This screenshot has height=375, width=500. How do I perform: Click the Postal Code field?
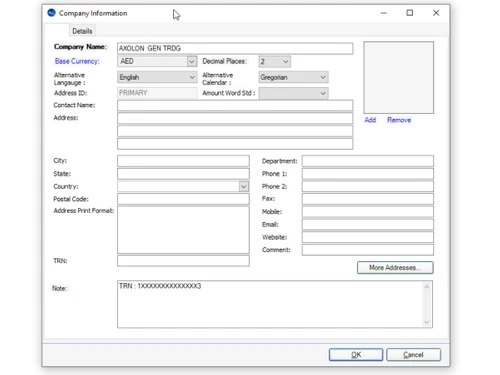pos(183,199)
